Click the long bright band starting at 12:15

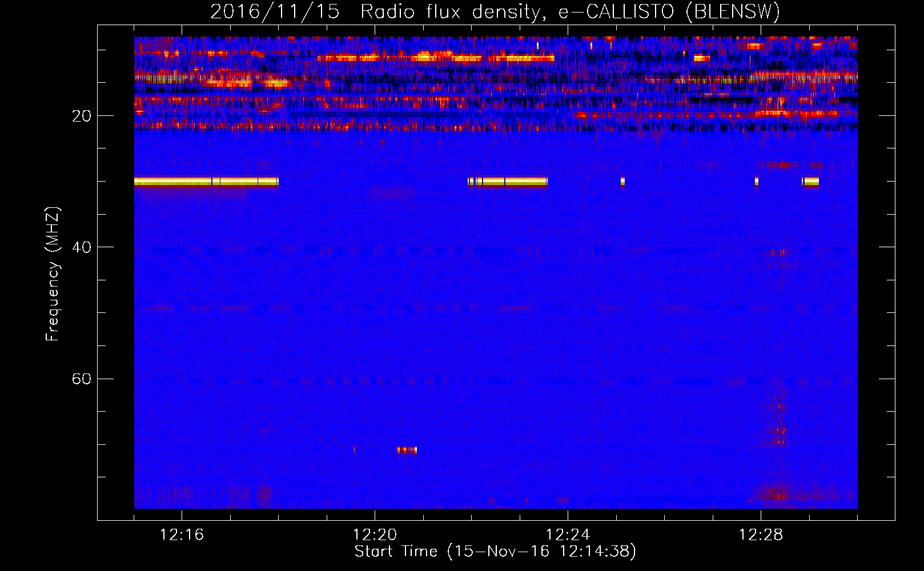point(206,182)
